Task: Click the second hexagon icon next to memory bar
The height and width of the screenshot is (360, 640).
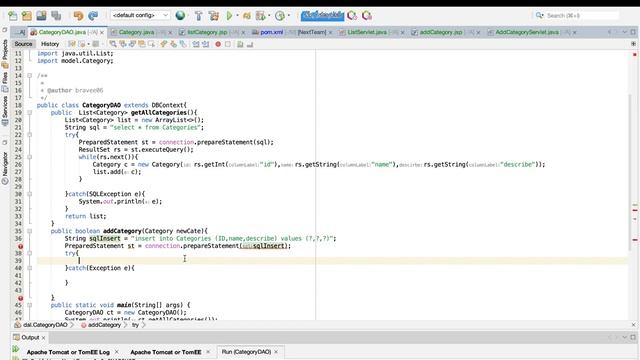Action: tap(367, 16)
